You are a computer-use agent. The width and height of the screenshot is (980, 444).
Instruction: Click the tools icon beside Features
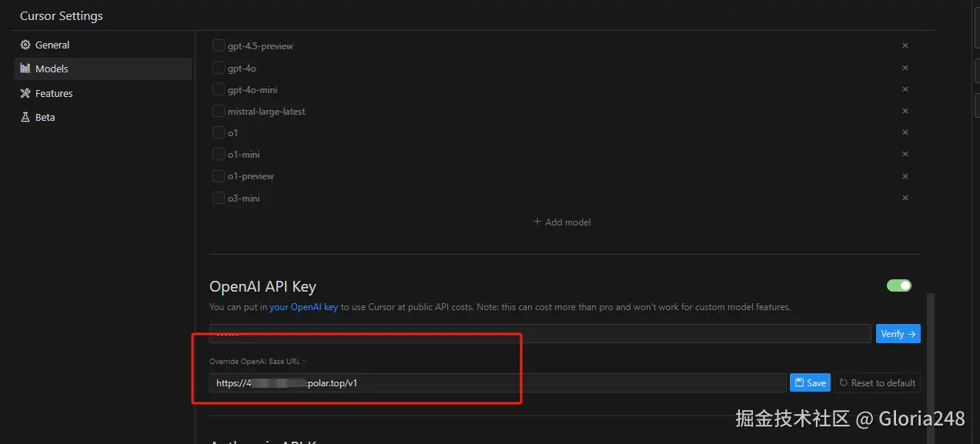pyautogui.click(x=25, y=93)
